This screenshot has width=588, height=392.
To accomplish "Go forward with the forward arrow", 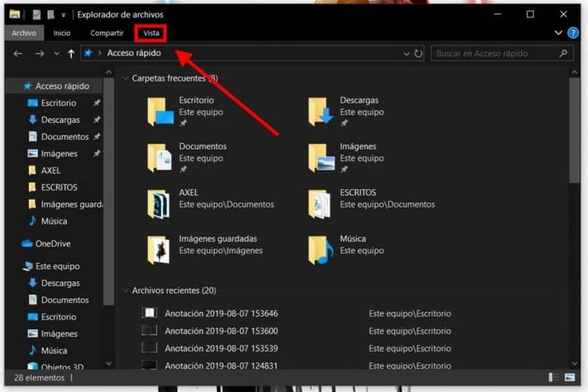I will tap(39, 53).
